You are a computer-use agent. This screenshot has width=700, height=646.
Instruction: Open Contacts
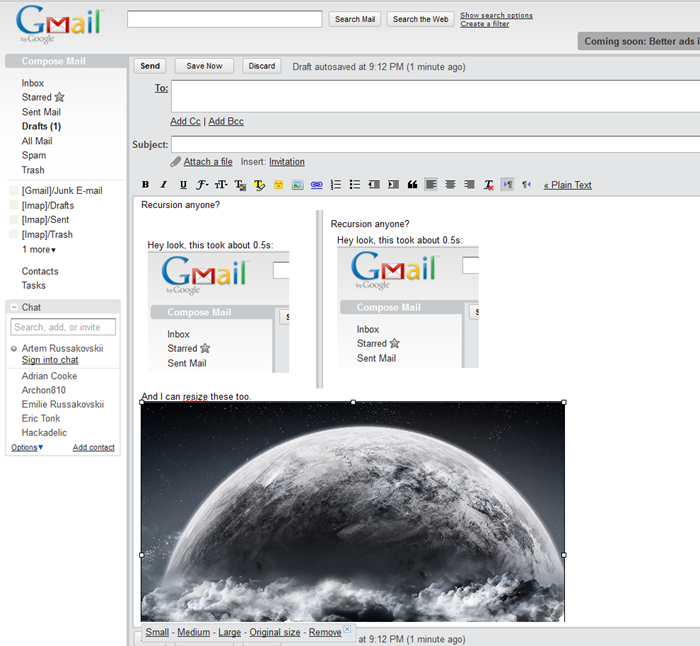pyautogui.click(x=40, y=271)
